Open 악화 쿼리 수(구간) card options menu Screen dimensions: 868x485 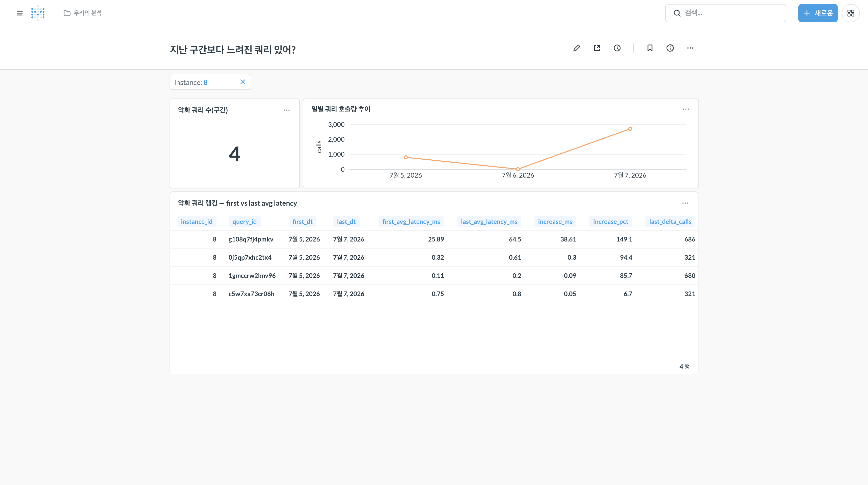[x=286, y=110]
